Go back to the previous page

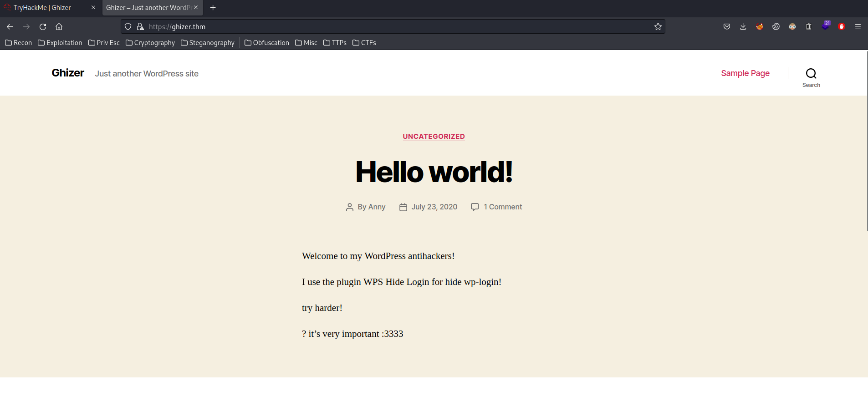click(x=10, y=27)
